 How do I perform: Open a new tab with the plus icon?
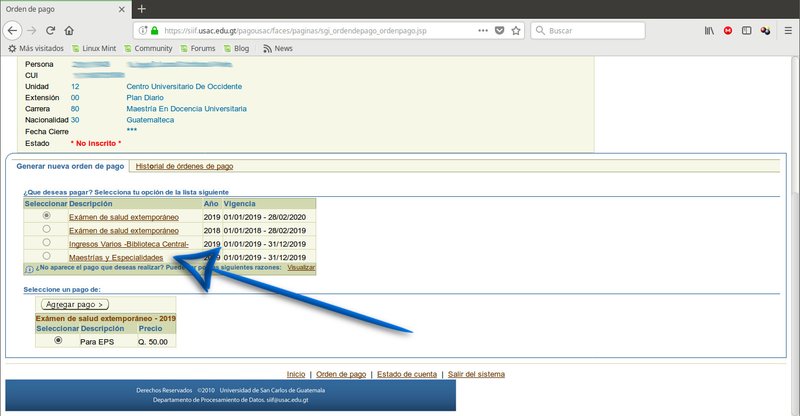141,9
